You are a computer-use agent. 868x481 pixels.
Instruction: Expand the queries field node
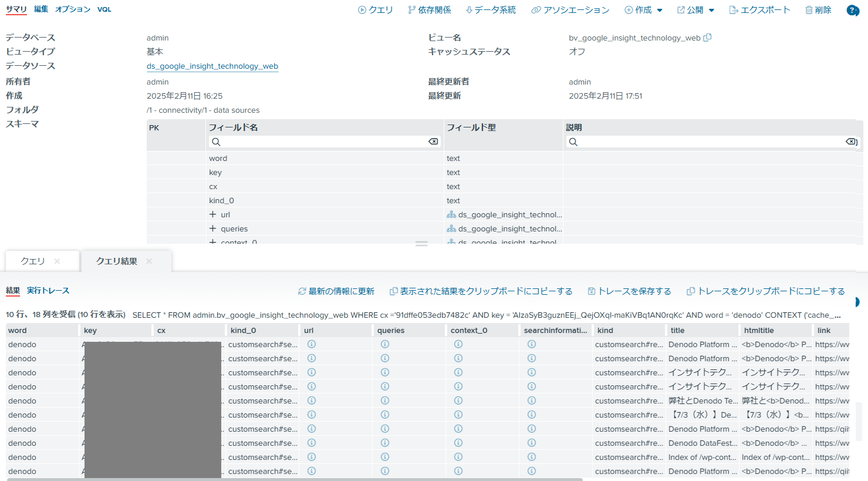tap(212, 228)
